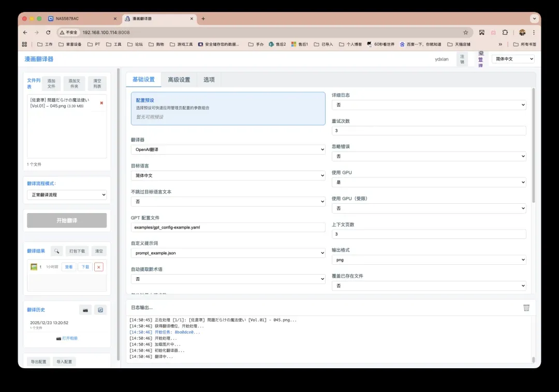559x392 pixels.
Task: Click the GPT 配置文件 input field
Action: coord(228,228)
